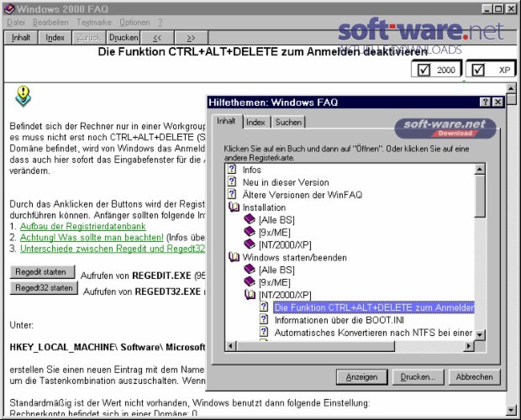521x420 pixels.
Task: Click the topic list scroll-left arrow
Action: pyautogui.click(x=230, y=345)
